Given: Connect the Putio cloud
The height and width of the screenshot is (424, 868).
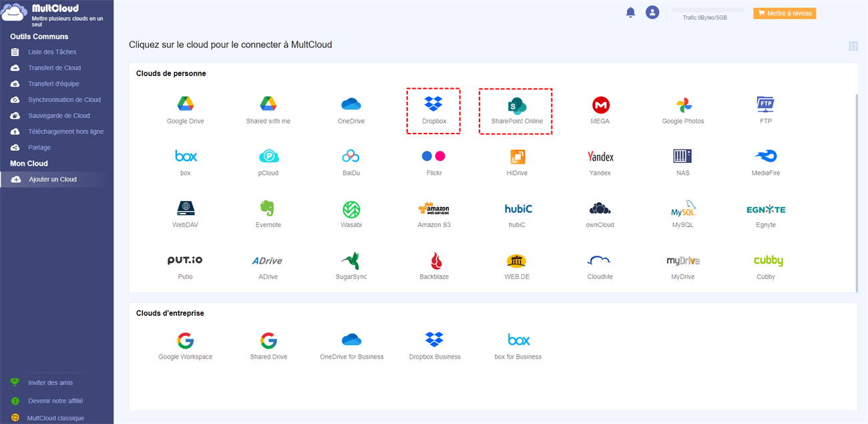Looking at the screenshot, I should tap(185, 266).
